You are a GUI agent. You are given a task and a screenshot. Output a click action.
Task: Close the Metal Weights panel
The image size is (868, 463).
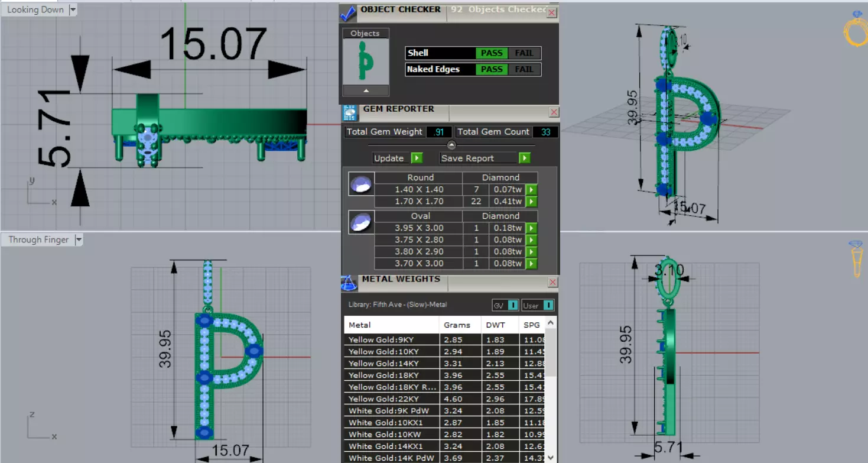coord(553,282)
